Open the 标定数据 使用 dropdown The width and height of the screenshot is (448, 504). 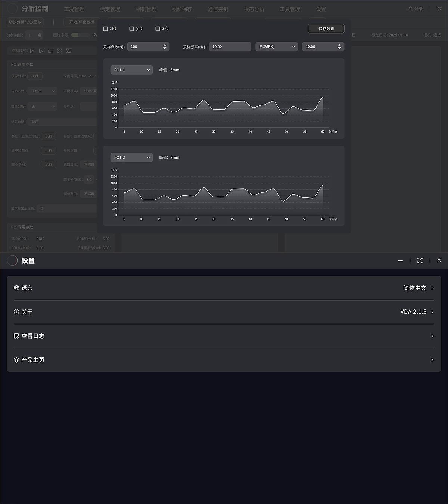pyautogui.click(x=62, y=122)
